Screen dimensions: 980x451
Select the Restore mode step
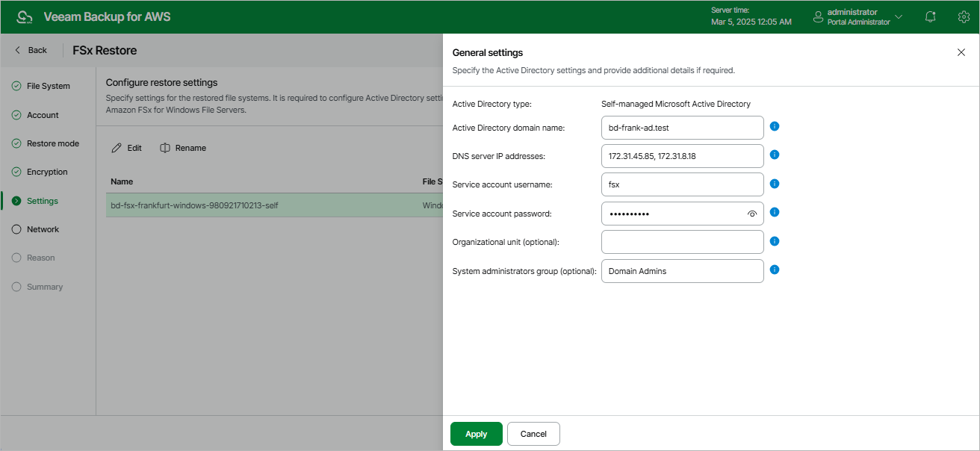[52, 143]
